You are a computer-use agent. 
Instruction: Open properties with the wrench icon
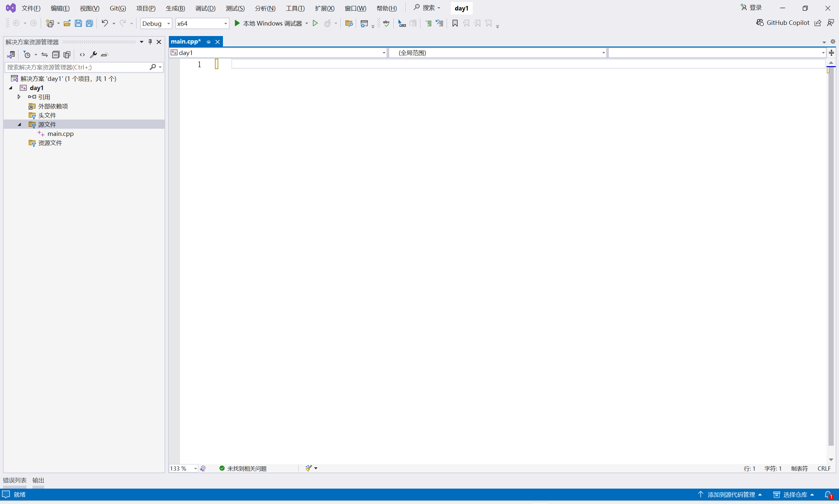[93, 54]
